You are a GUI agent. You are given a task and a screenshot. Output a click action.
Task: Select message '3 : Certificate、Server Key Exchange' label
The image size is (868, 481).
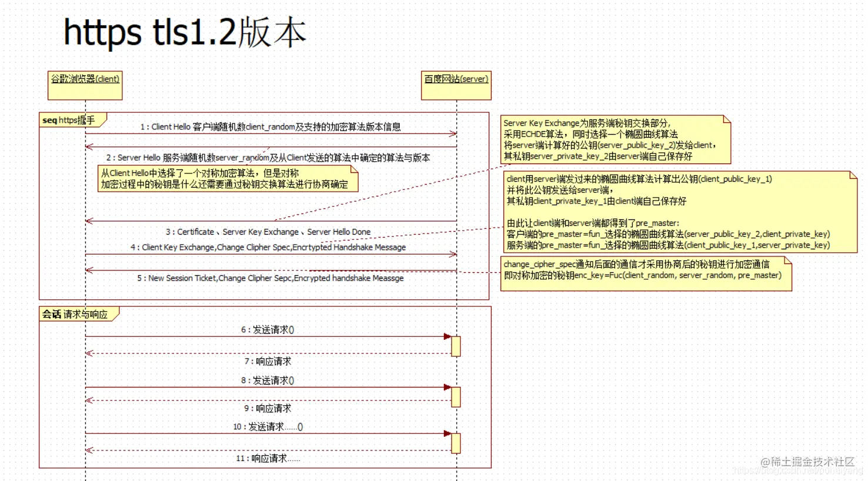268,232
